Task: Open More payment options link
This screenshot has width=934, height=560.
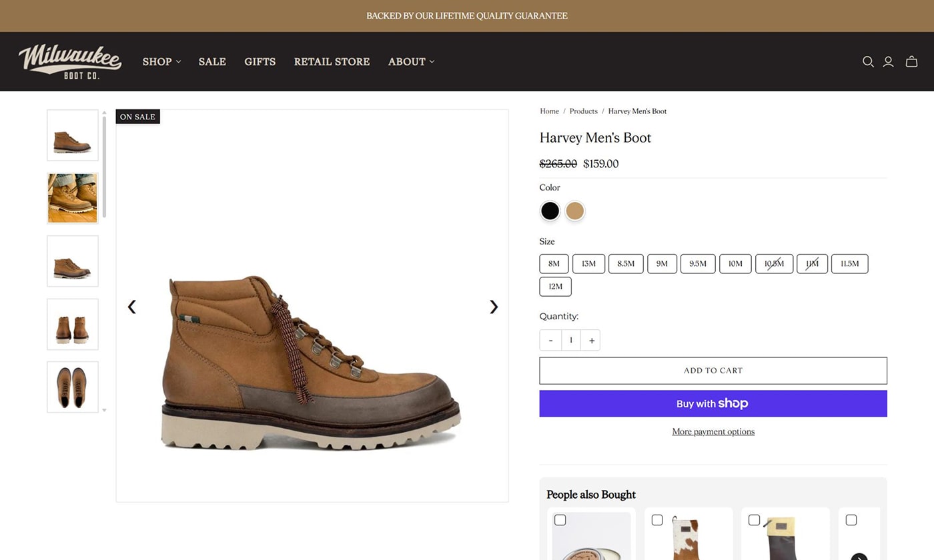Action: 713,431
